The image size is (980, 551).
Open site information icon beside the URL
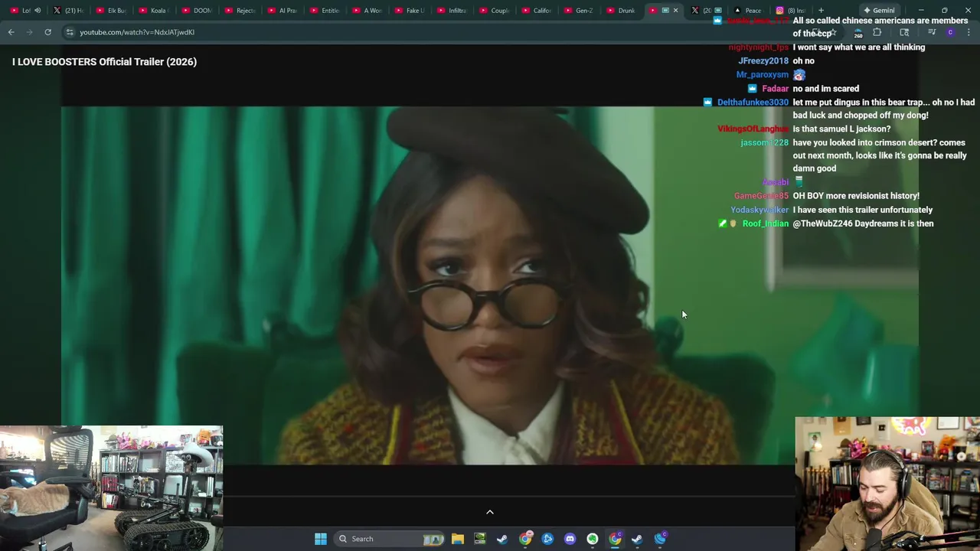tap(70, 32)
